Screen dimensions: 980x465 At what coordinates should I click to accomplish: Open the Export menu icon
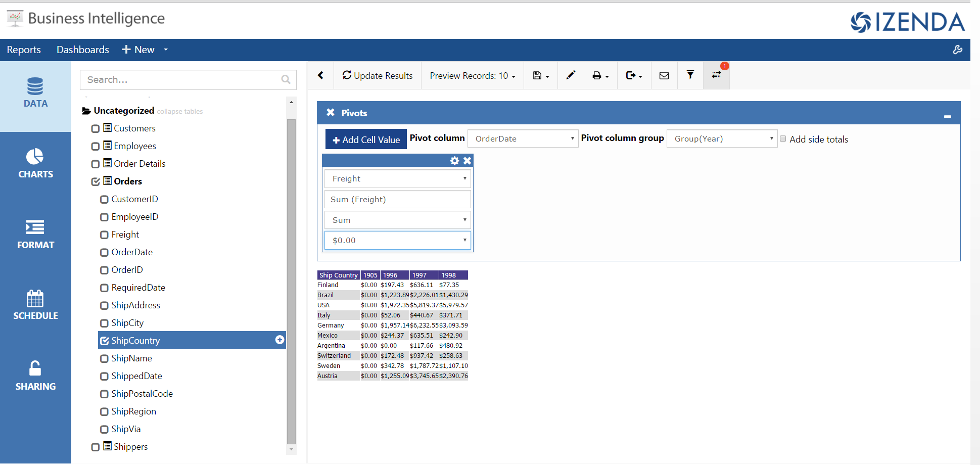(634, 75)
